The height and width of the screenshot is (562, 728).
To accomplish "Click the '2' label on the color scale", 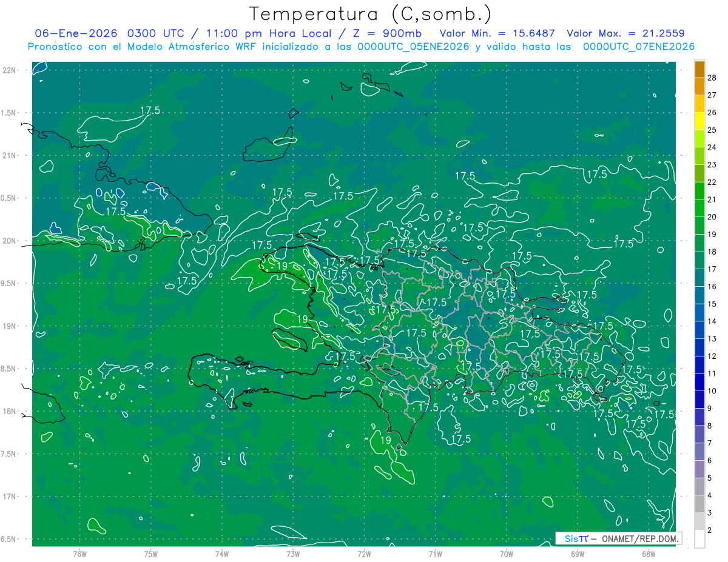I will (710, 530).
